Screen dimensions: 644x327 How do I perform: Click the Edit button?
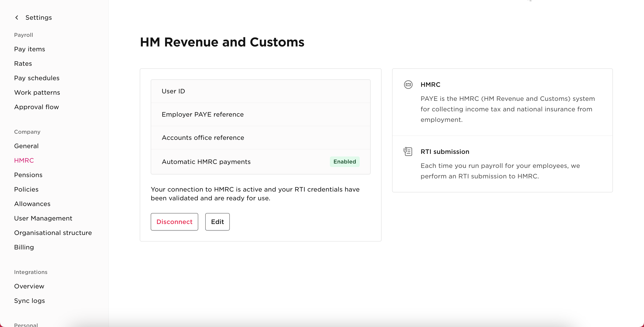pos(217,222)
